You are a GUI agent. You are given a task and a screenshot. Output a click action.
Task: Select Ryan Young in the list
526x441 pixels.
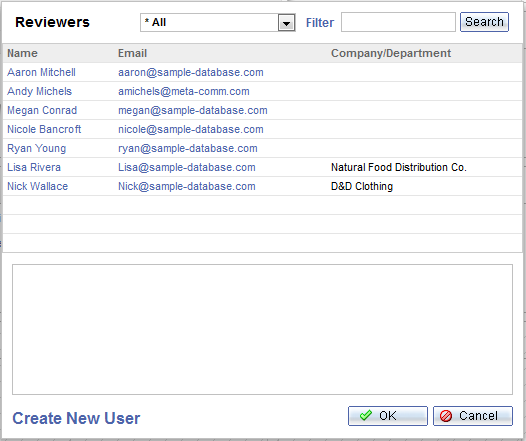click(37, 148)
